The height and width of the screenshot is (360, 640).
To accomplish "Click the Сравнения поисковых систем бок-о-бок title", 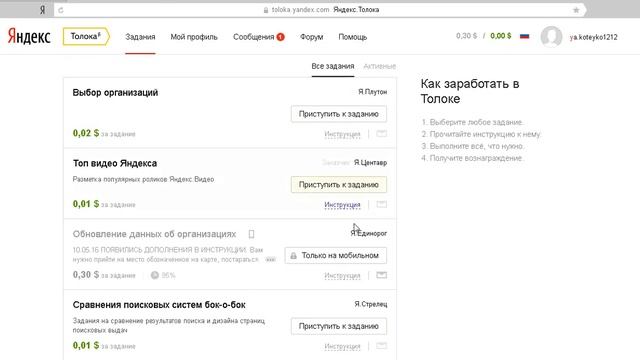I will click(x=159, y=305).
